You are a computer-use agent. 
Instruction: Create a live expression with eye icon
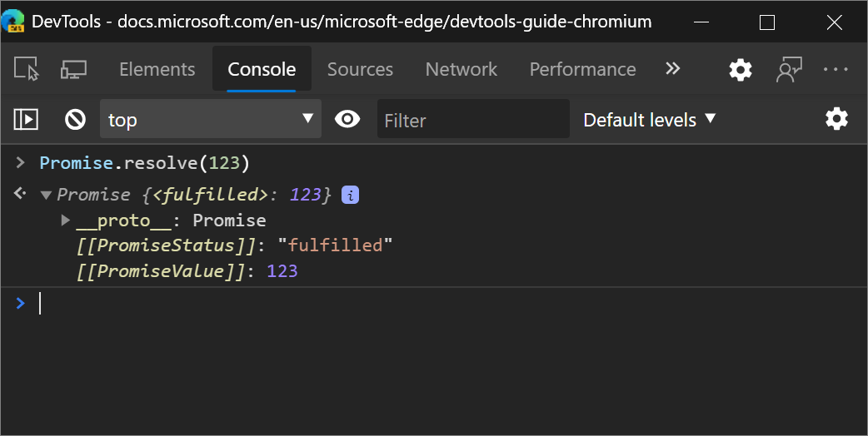pos(347,119)
